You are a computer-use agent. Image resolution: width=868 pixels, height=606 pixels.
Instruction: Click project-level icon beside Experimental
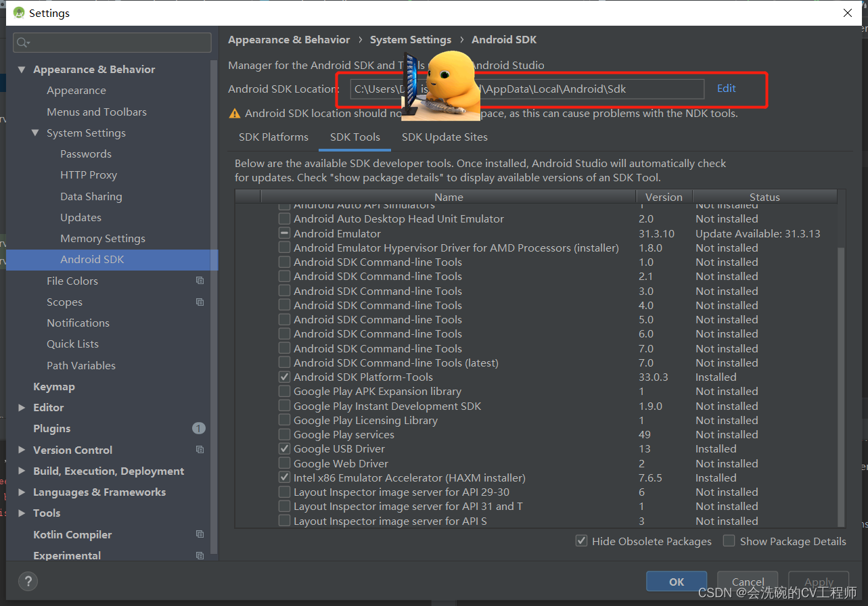[200, 555]
